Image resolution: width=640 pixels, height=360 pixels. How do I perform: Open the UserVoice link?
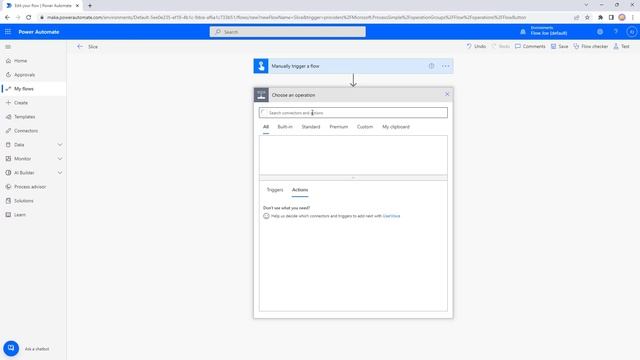[x=391, y=216]
